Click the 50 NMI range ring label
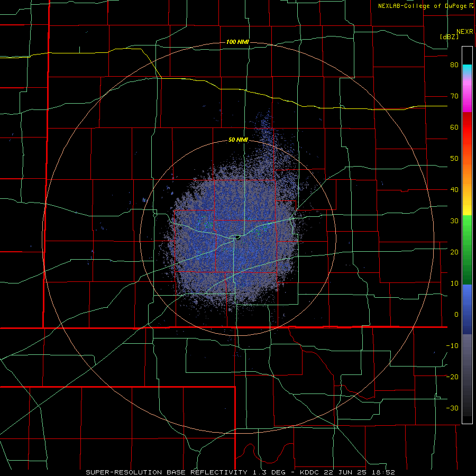 [x=238, y=140]
